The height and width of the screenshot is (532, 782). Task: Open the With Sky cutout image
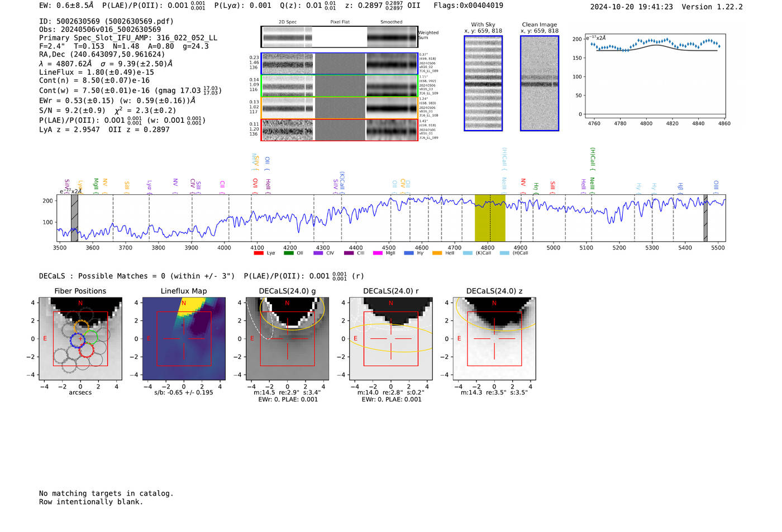483,83
